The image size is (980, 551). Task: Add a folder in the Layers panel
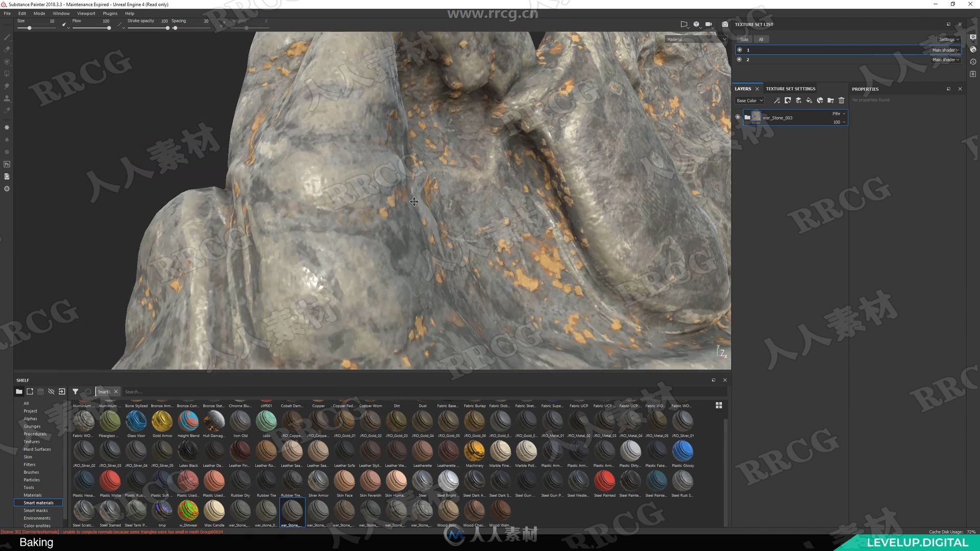click(x=830, y=101)
